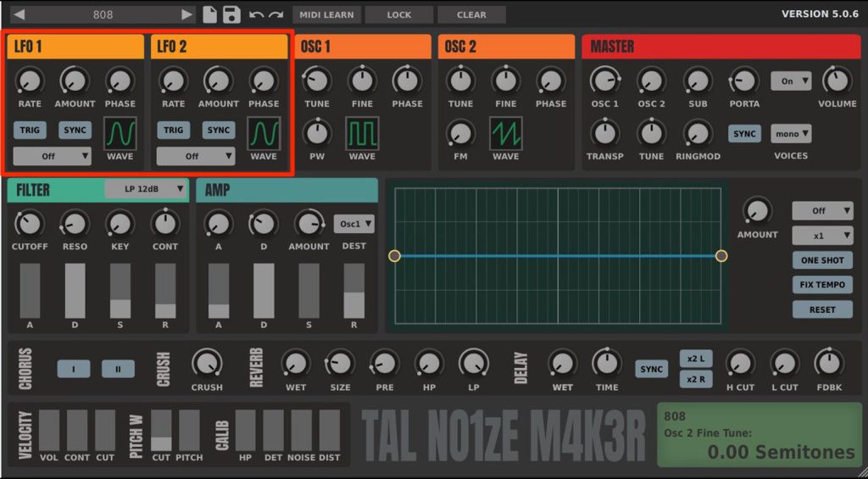Toggle Chorus I on
Viewport: 868px width, 479px height.
pos(74,369)
